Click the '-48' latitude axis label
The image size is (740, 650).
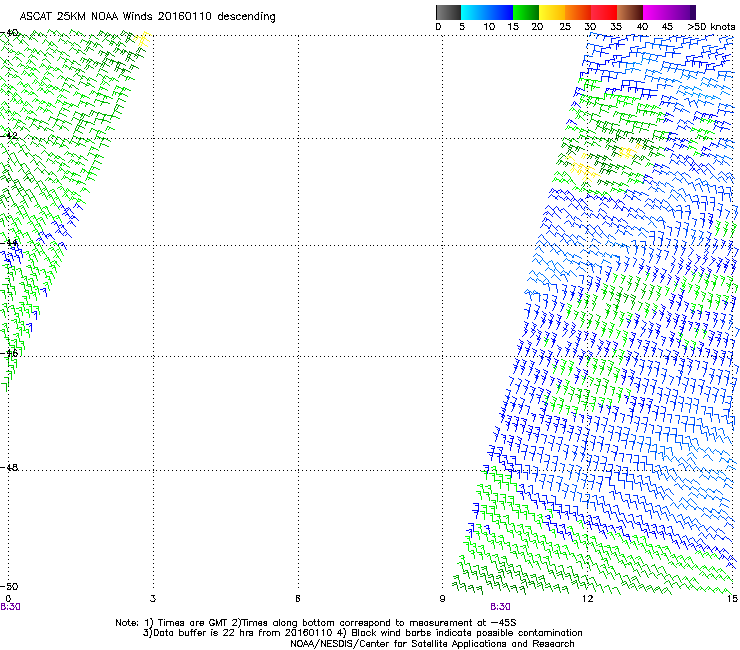[x=9, y=467]
